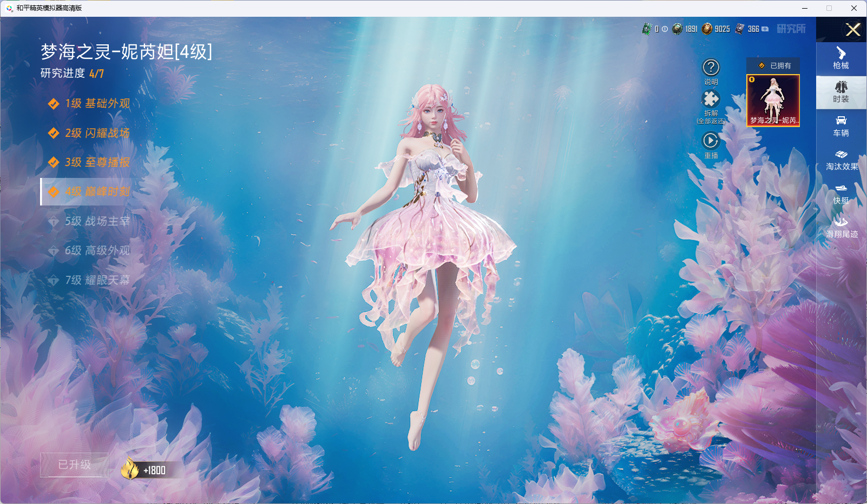Select level 3级 至尊播报

97,162
